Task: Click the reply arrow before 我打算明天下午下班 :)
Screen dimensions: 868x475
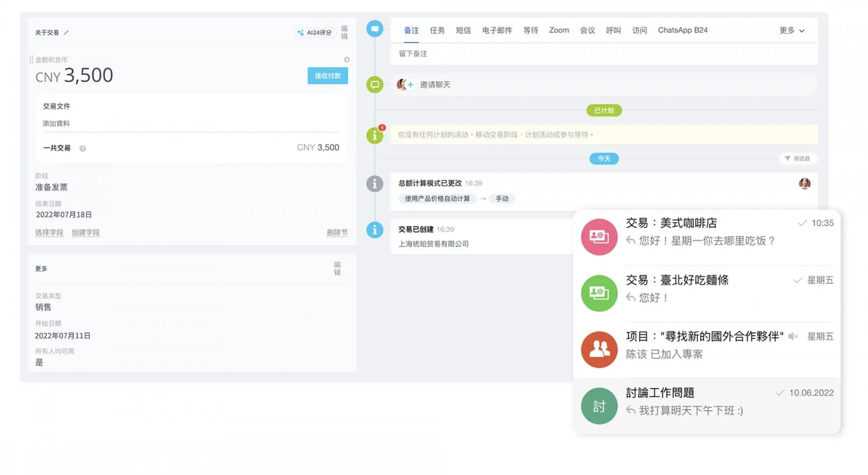Action: click(x=631, y=411)
